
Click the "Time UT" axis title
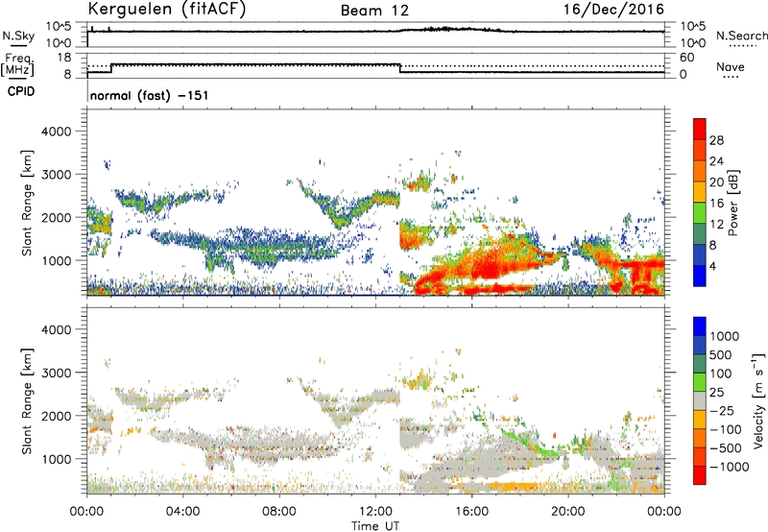(375, 526)
